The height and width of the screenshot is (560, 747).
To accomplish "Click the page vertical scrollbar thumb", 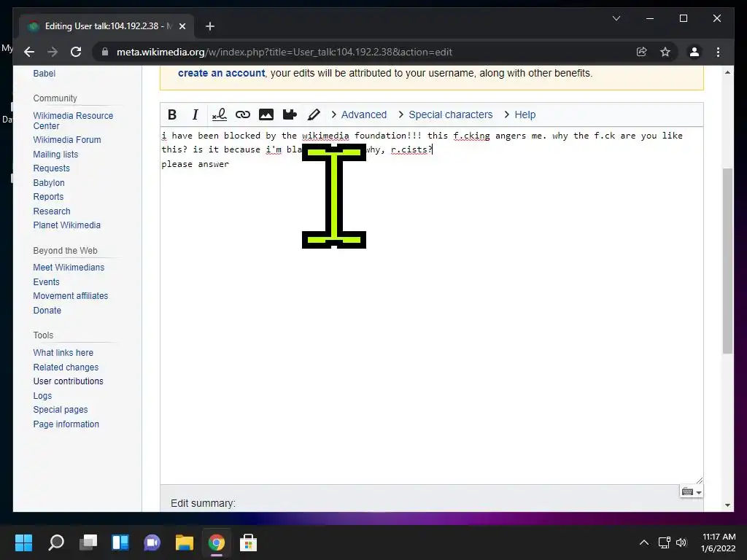I will [727, 261].
